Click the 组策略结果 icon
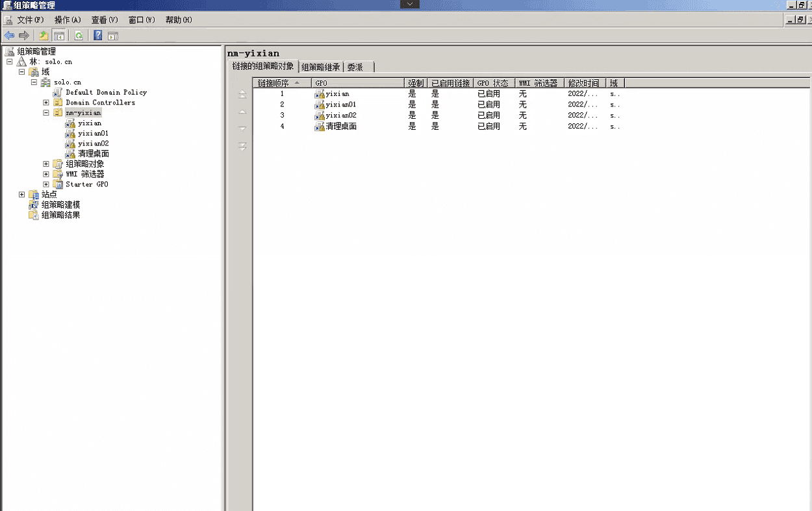This screenshot has height=511, width=812. [x=34, y=215]
